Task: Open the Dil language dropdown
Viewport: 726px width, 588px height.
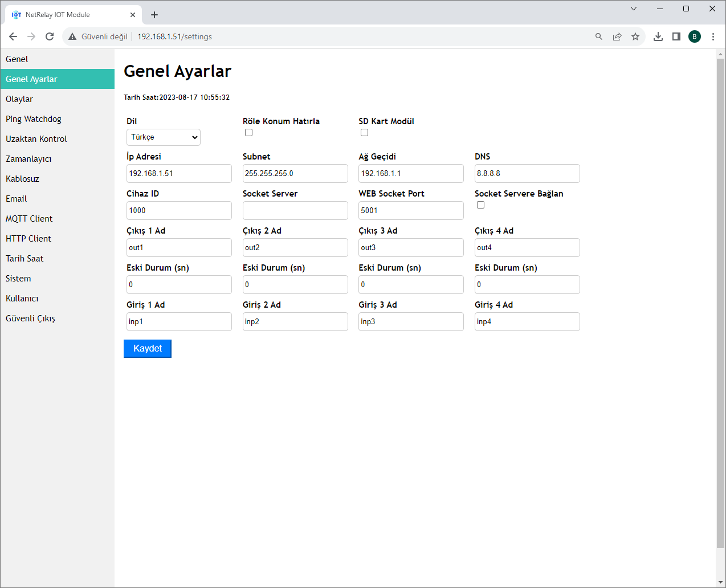Action: (x=163, y=137)
